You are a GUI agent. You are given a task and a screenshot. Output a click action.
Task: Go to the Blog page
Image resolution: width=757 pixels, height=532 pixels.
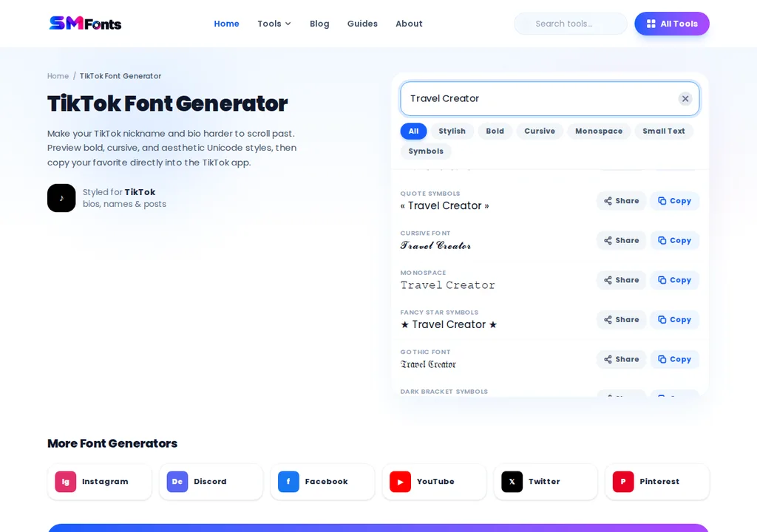(x=319, y=24)
